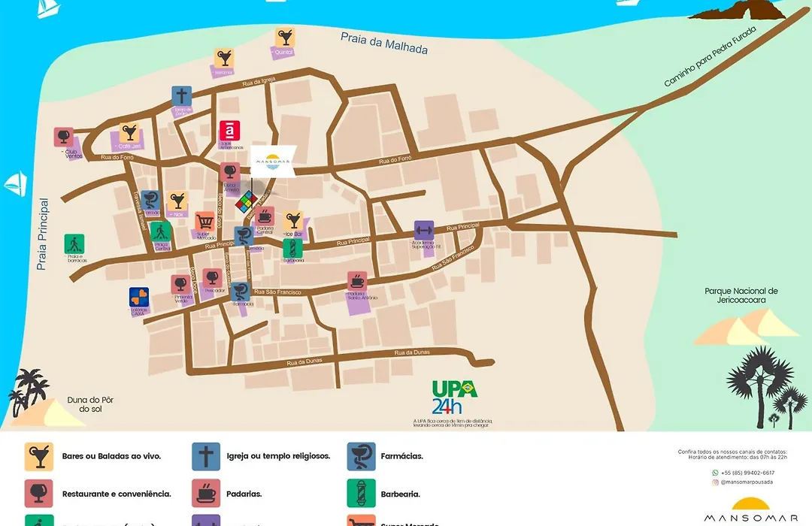Screen dimensions: 812x526
Task: Click the Pimenta Verde restaurant icon
Action: [x=180, y=285]
